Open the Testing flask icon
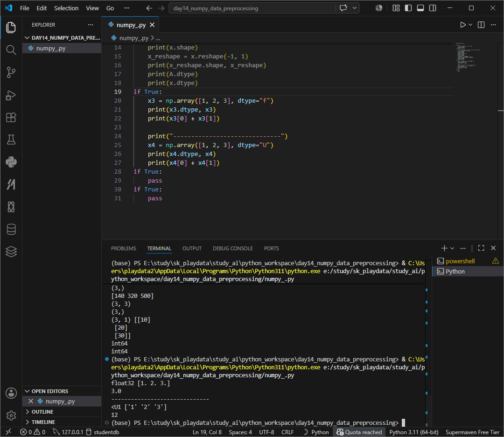Screen dimensions: 504x437 click(11, 140)
